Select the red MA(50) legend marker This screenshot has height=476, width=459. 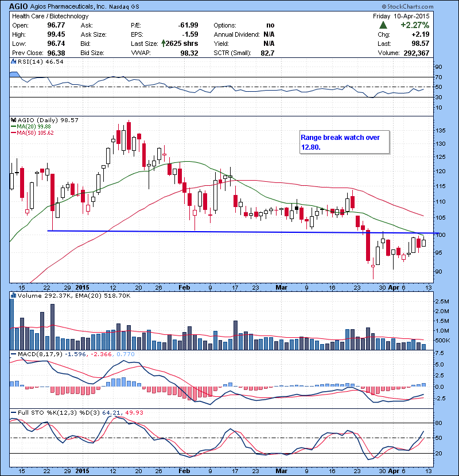(x=14, y=133)
